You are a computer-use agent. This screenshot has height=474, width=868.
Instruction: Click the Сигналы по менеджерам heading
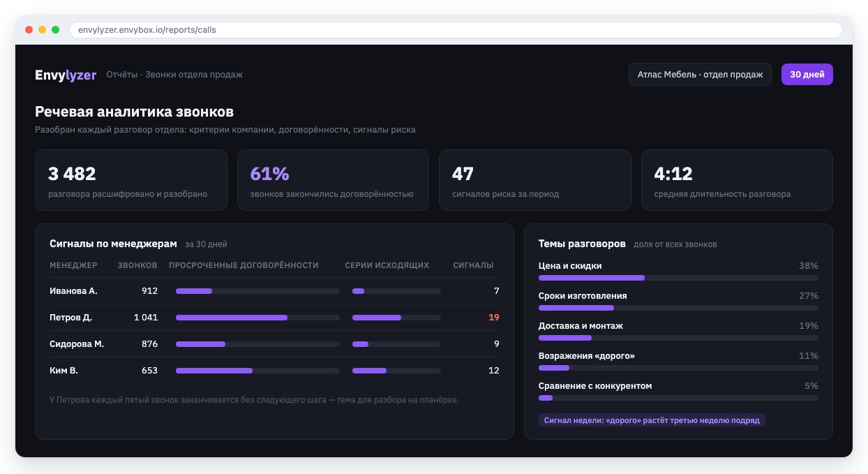[x=114, y=244]
